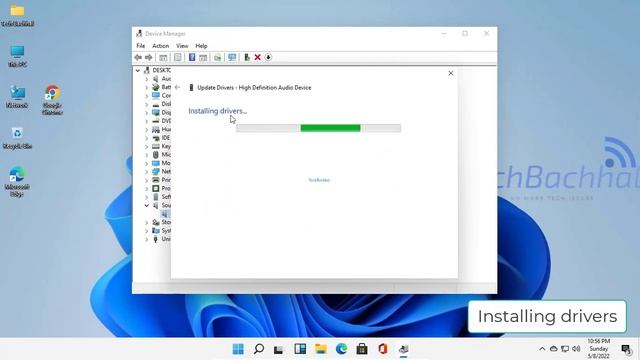
Task: Open the notification center icon
Action: tap(626, 349)
